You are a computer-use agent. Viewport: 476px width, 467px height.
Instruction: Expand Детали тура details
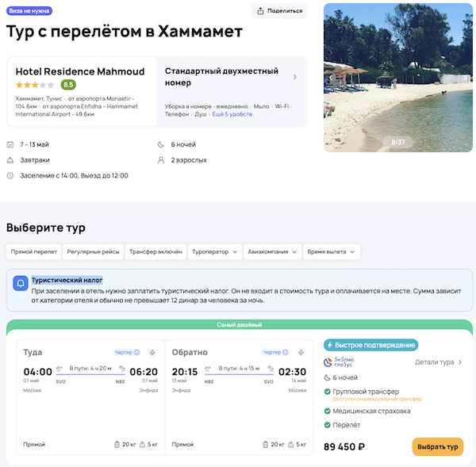(438, 362)
